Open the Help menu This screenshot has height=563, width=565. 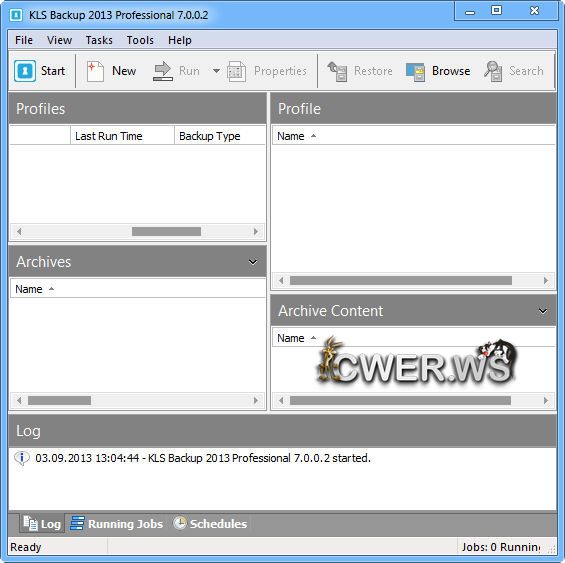pyautogui.click(x=180, y=40)
